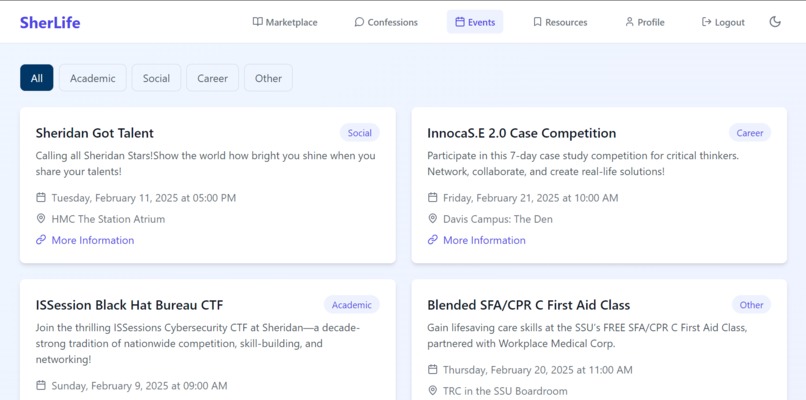This screenshot has width=806, height=400.
Task: Click calendar icon beside February 20 date
Action: tap(433, 369)
